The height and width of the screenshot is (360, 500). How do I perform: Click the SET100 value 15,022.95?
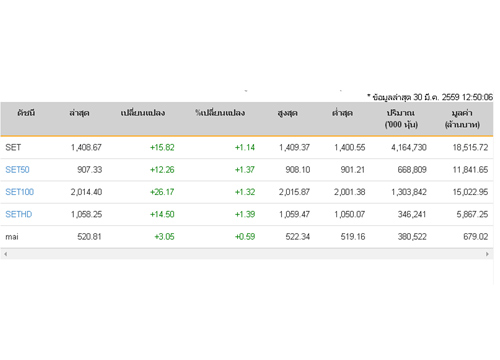tap(470, 192)
